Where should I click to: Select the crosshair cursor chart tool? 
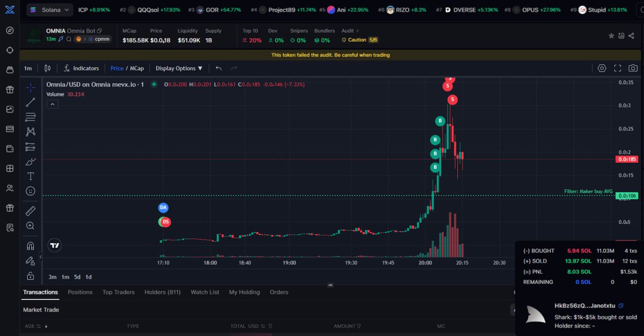coord(31,88)
